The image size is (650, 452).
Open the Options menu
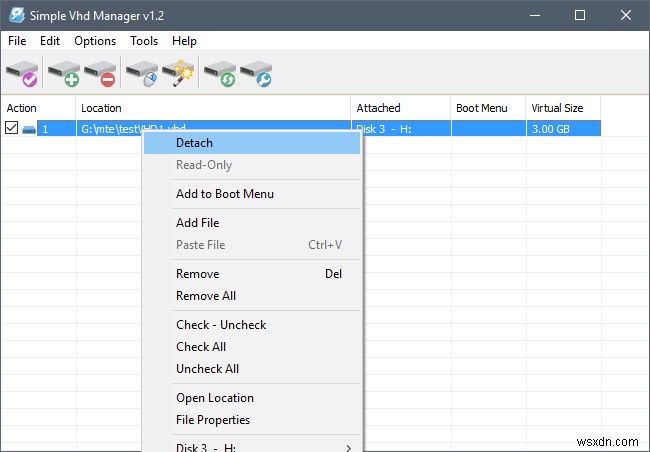(95, 41)
